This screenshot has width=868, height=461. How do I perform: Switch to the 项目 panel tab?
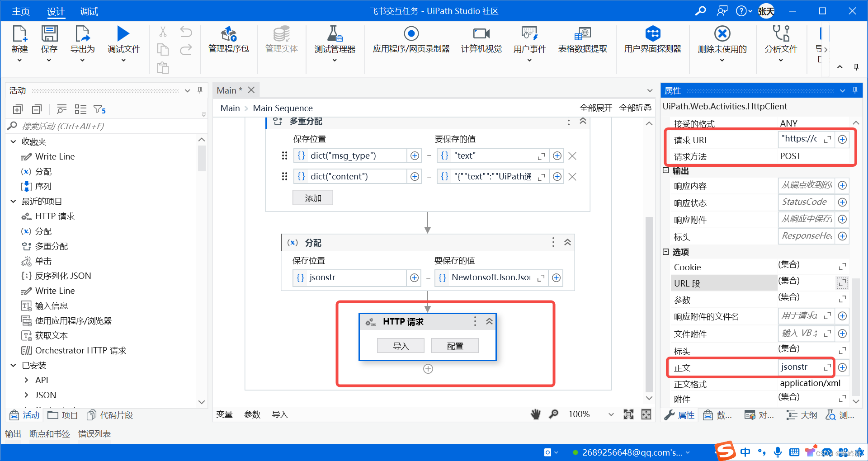(63, 415)
